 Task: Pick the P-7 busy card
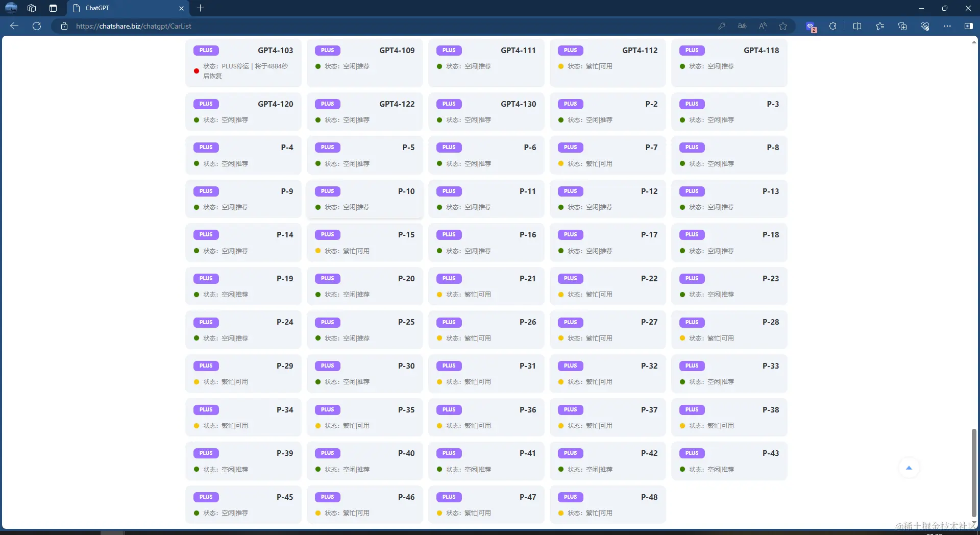[608, 155]
